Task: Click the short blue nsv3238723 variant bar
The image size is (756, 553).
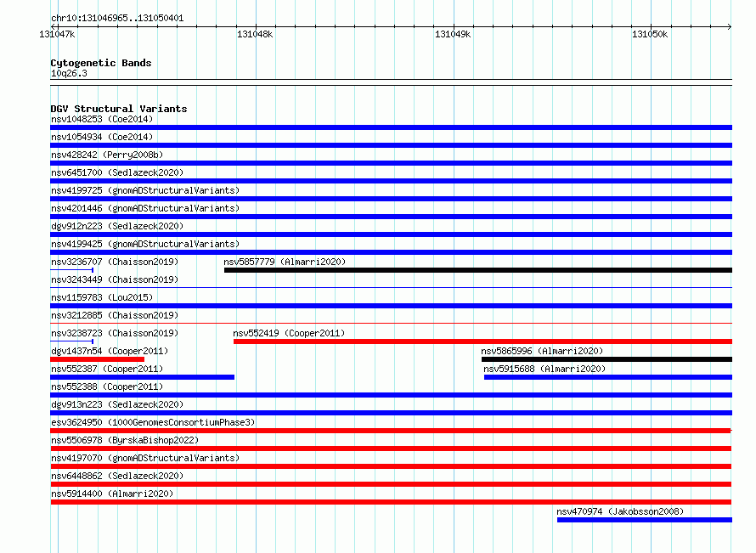Action: point(72,341)
